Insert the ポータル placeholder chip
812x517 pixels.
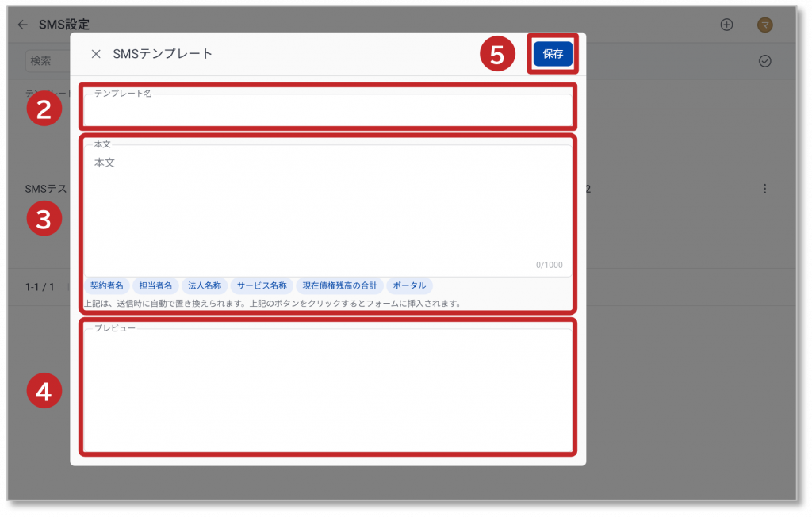pyautogui.click(x=410, y=285)
